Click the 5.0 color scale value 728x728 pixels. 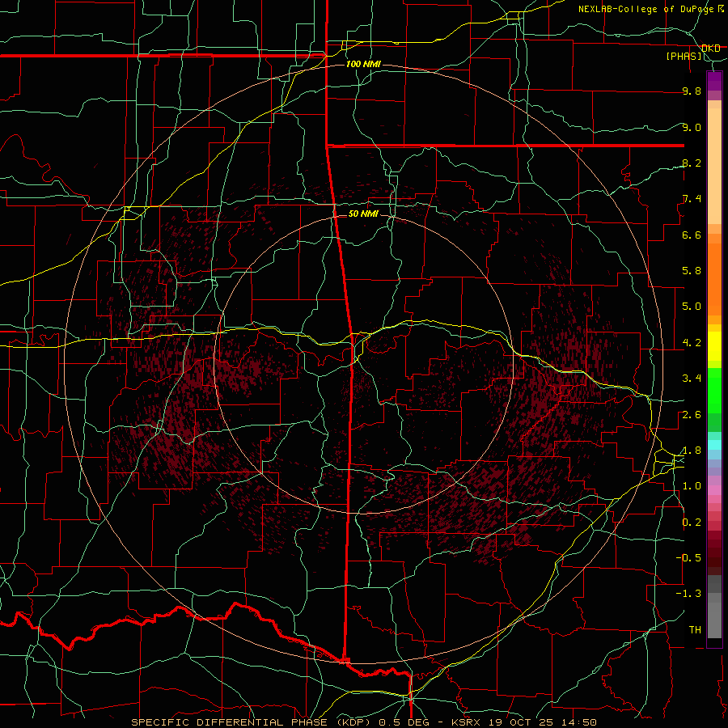click(692, 307)
